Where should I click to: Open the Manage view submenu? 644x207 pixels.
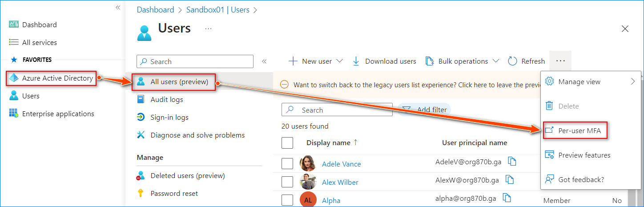[x=591, y=81]
